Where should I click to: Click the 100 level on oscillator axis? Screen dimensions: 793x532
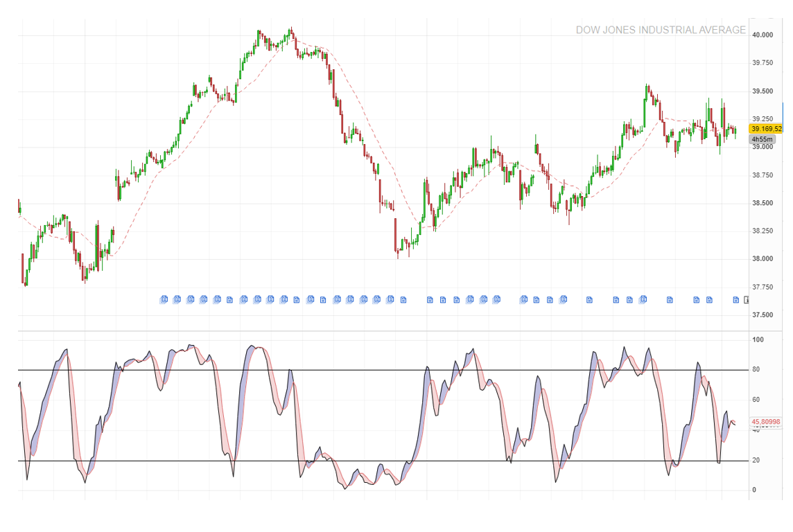tap(758, 340)
